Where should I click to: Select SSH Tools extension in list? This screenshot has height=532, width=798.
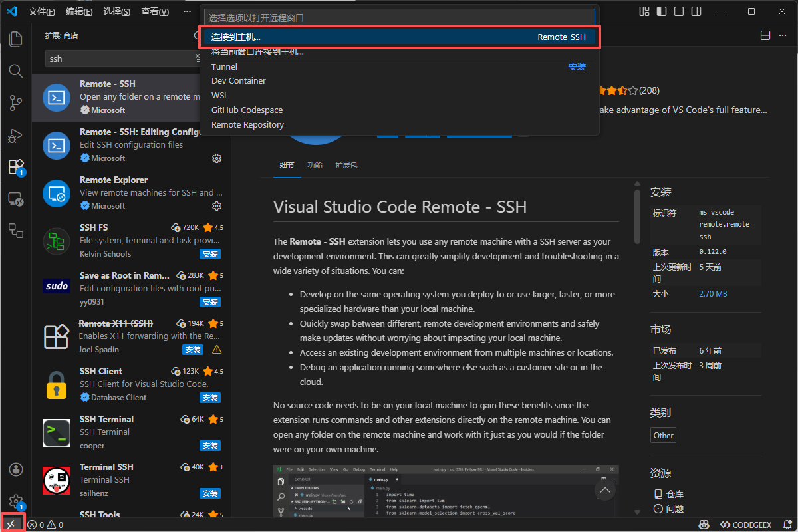point(132,514)
